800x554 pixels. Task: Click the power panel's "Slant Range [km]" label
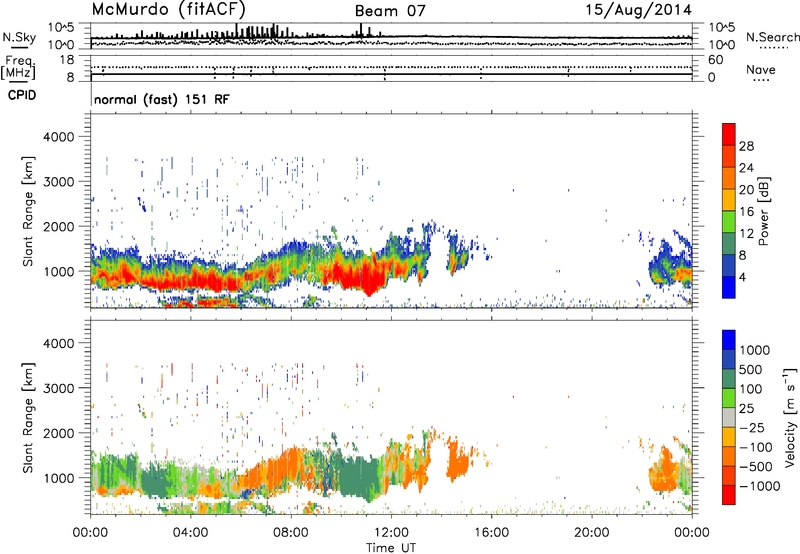click(x=28, y=211)
